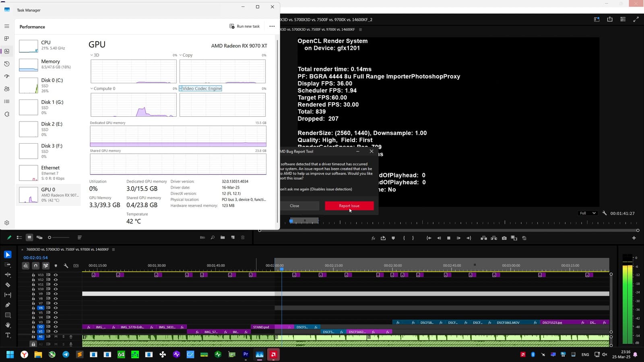Screen dimensions: 644x362
Task: Open Startup apps in Task Manager sidebar
Action: point(6,76)
